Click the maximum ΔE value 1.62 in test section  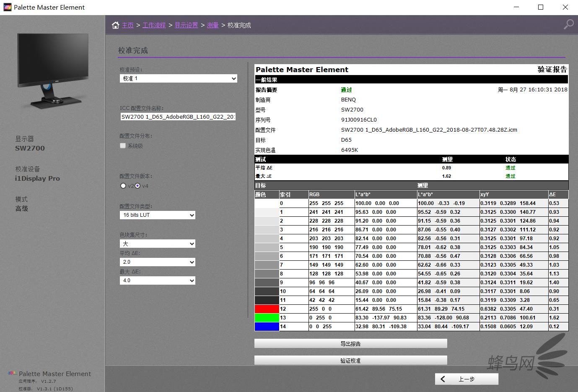coord(446,176)
